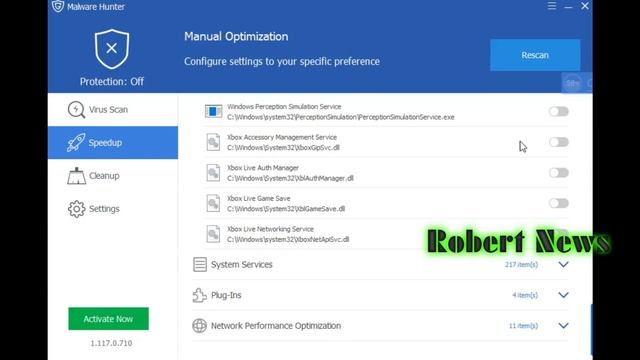
Task: Click the Rescan button
Action: pyautogui.click(x=535, y=55)
